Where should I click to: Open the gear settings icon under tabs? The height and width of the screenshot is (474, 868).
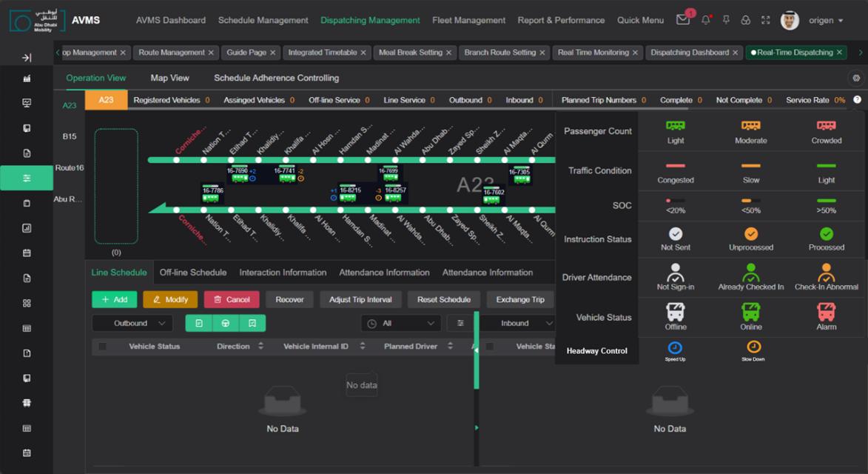[856, 78]
